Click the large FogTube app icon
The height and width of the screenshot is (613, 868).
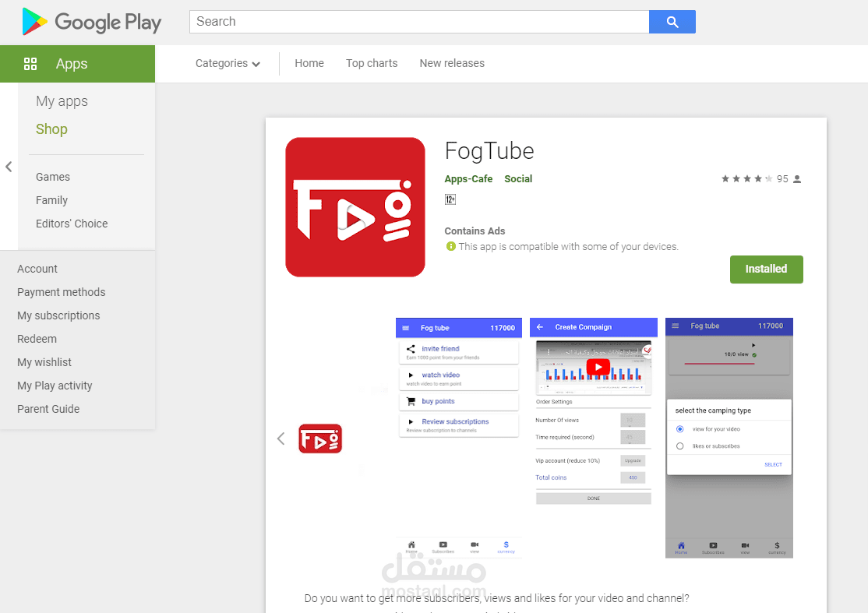click(x=355, y=207)
